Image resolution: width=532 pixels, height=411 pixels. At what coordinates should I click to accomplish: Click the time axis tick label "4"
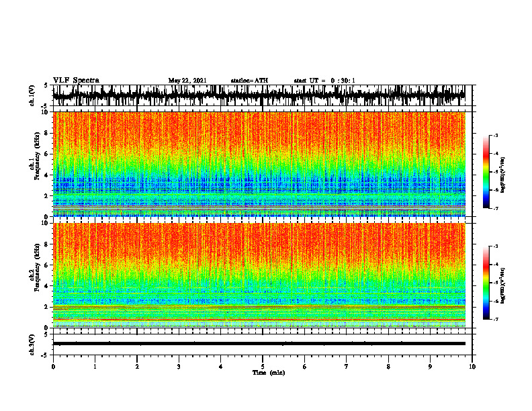tap(220, 367)
